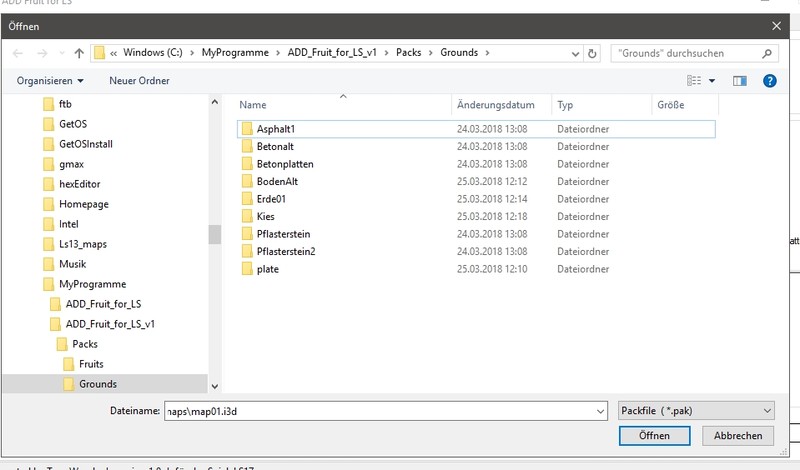
Task: Click the Up one level arrow icon
Action: tap(79, 53)
